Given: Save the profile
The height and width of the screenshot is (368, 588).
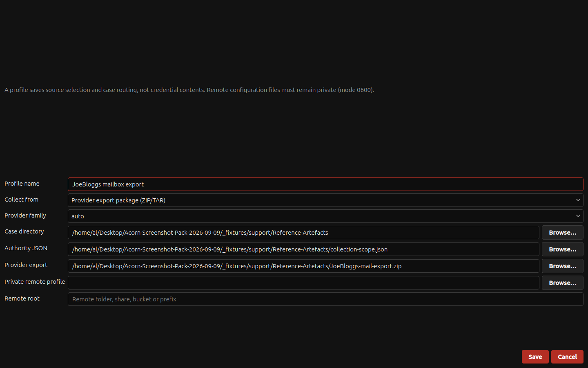Looking at the screenshot, I should (535, 357).
